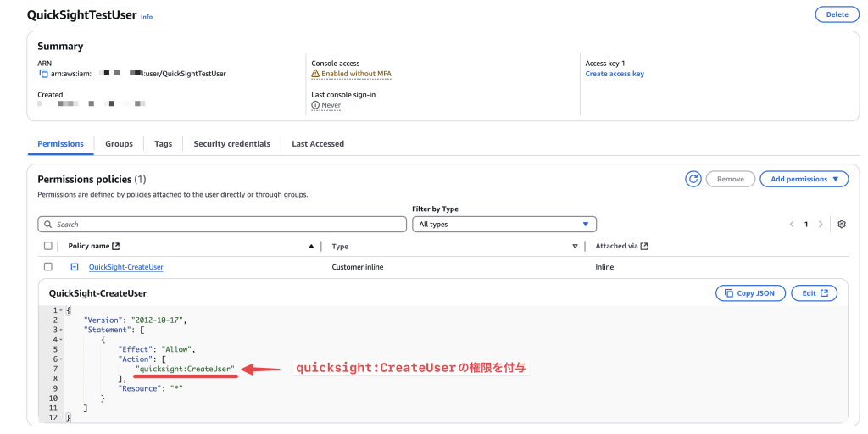Open the table preferences gear icon

(x=842, y=224)
